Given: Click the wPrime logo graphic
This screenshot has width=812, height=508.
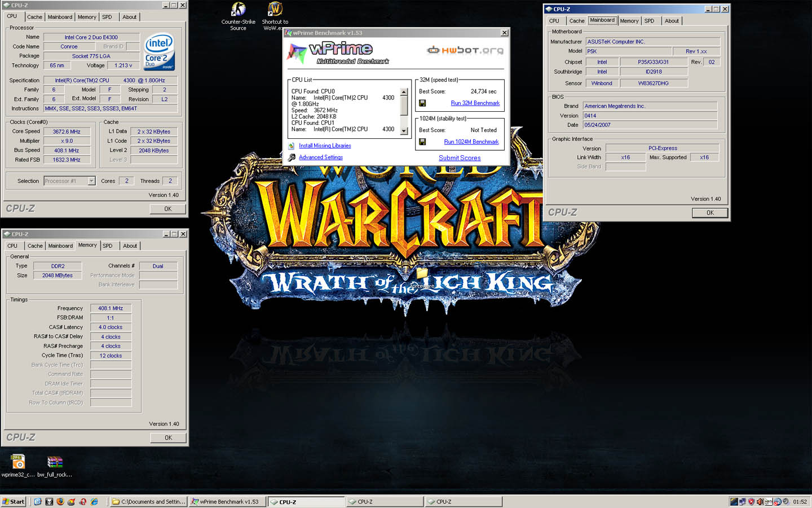Looking at the screenshot, I should pyautogui.click(x=338, y=53).
